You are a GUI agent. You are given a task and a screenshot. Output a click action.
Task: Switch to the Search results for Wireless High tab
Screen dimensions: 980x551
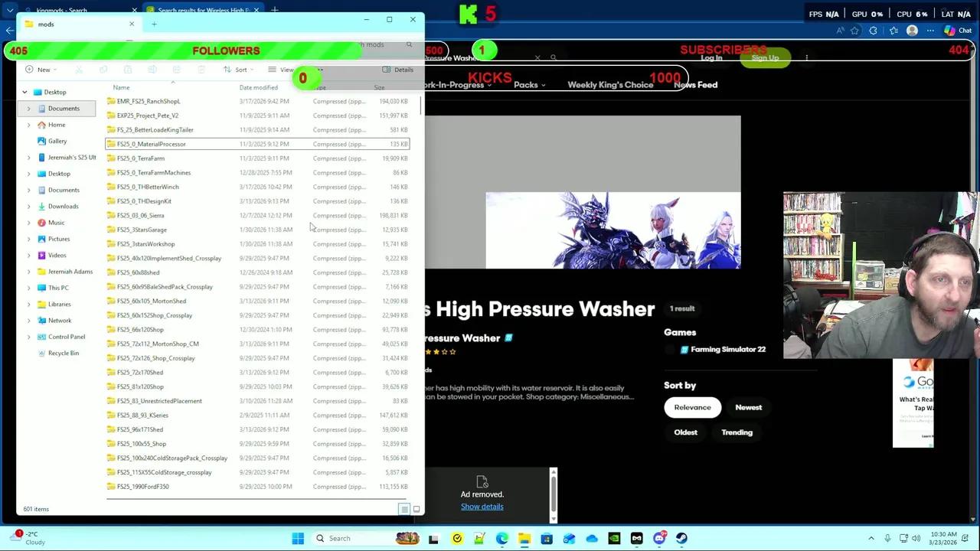[203, 10]
